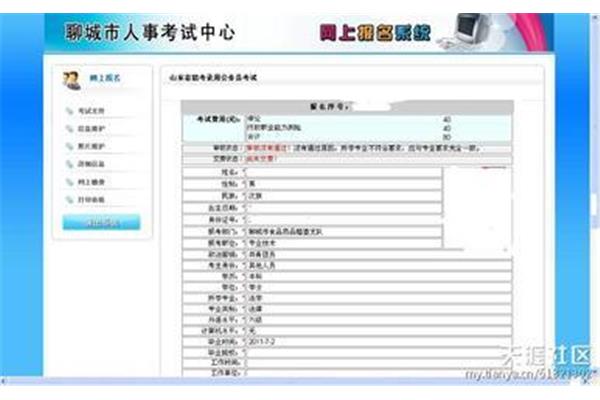
Task: Open the topmost sidebar menu entry text
Action: [91, 111]
